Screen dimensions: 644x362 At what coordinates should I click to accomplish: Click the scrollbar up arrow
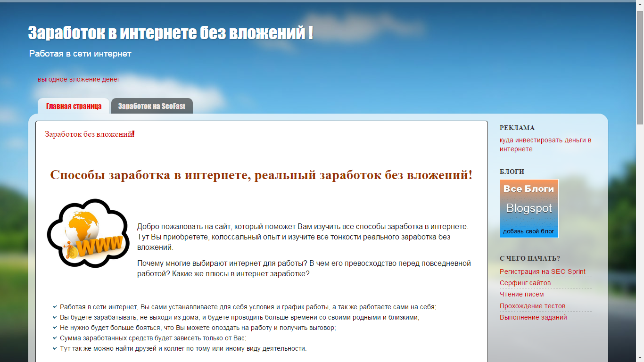coord(640,5)
